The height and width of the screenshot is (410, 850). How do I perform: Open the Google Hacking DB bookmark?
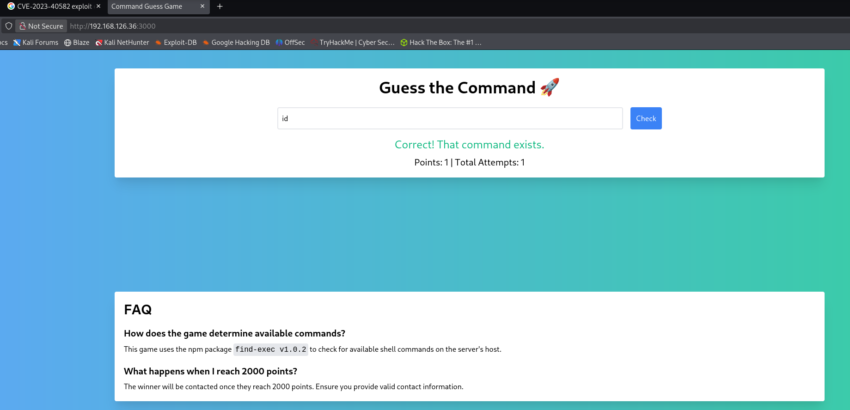(x=236, y=43)
